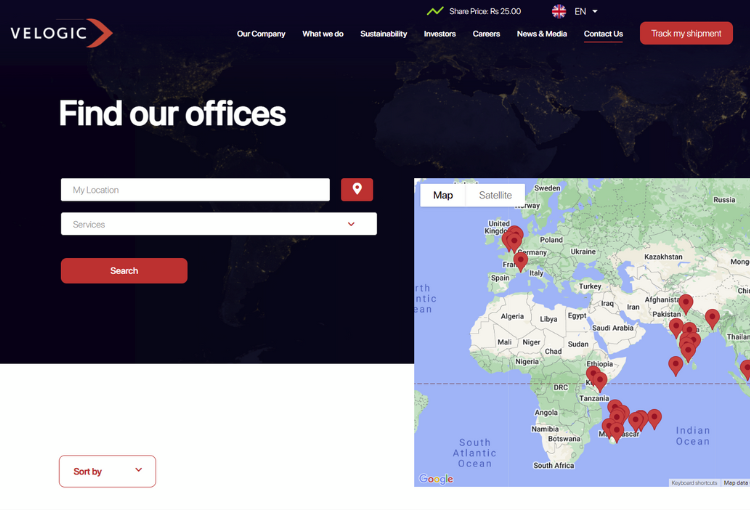
Task: Open the Investors menu item
Action: click(x=440, y=34)
